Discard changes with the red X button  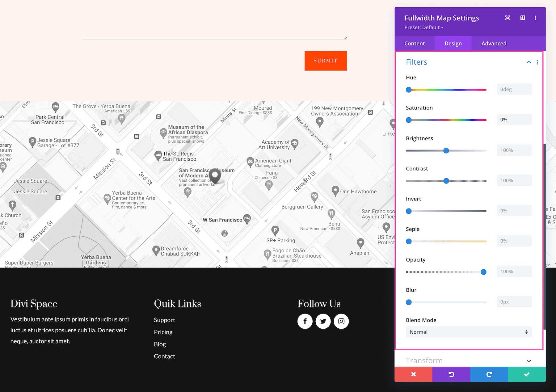point(413,374)
